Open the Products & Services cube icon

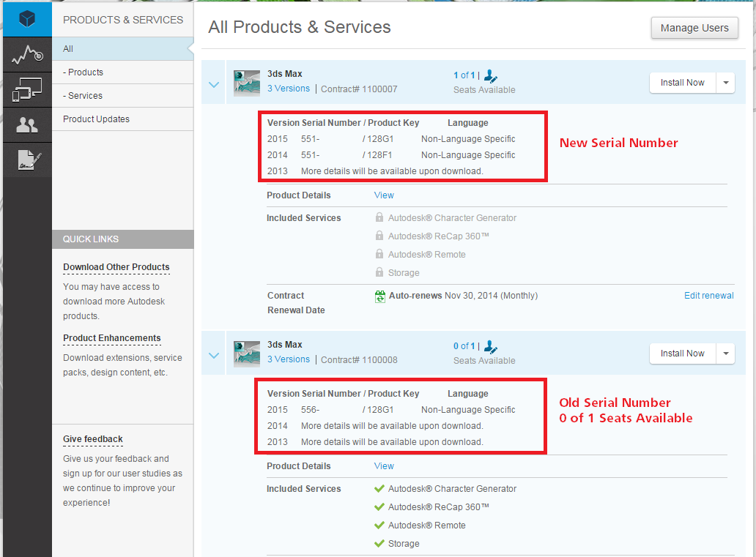pos(27,19)
